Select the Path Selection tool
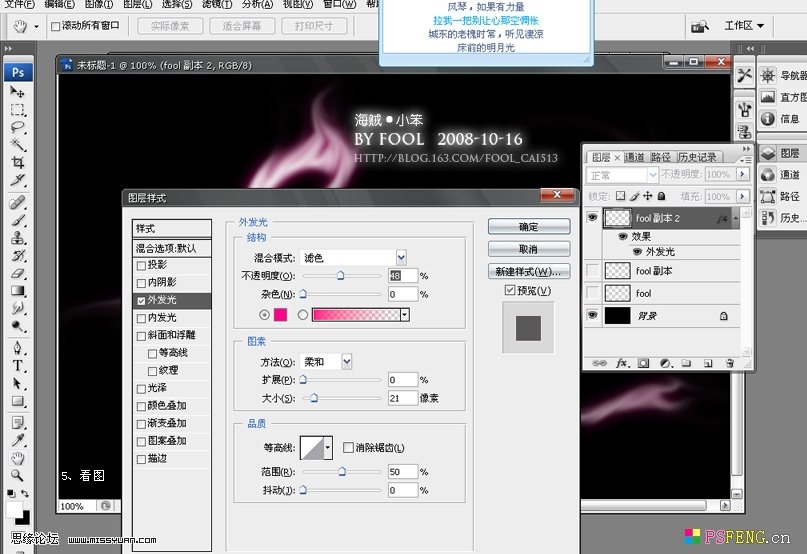 click(x=17, y=384)
